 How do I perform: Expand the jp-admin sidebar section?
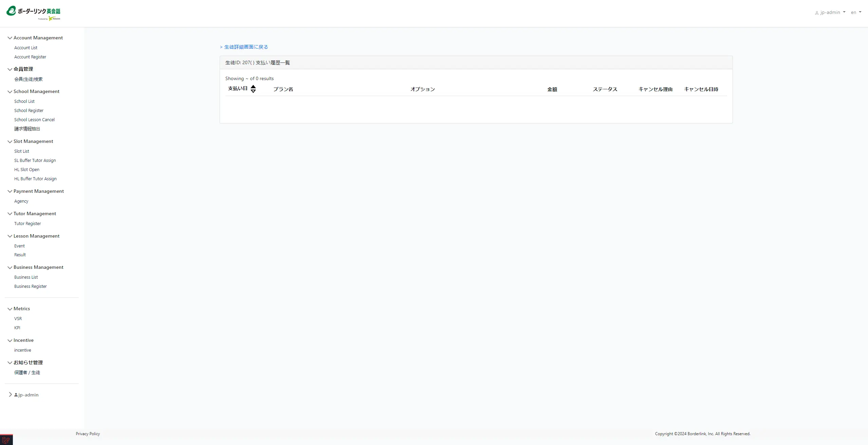[10, 394]
